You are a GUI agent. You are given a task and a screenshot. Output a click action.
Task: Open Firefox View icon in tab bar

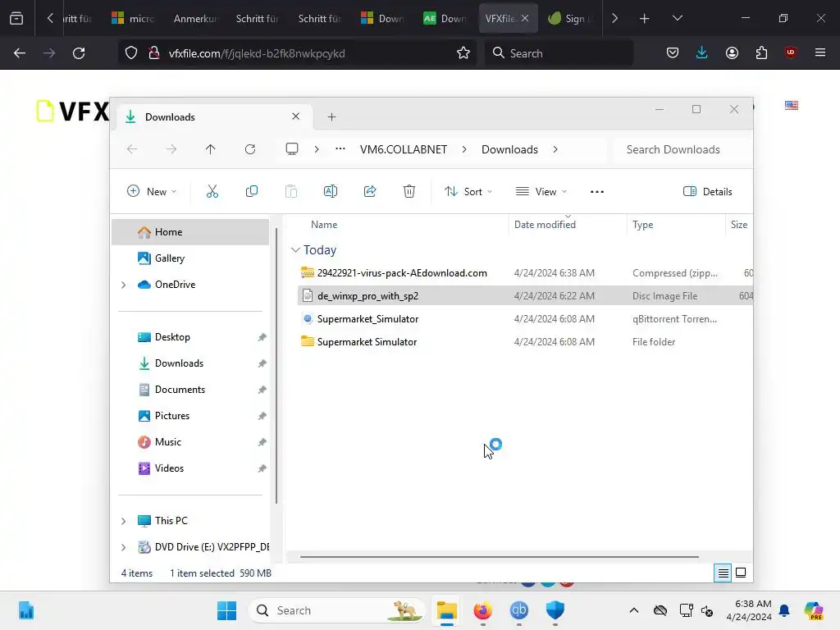pyautogui.click(x=16, y=18)
